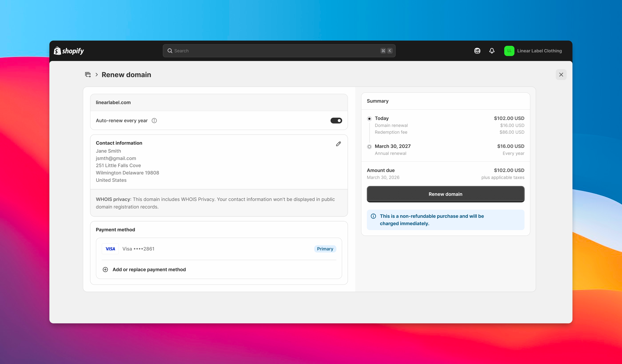Click the green LL store avatar
Viewport: 622px width, 364px height.
[x=509, y=51]
